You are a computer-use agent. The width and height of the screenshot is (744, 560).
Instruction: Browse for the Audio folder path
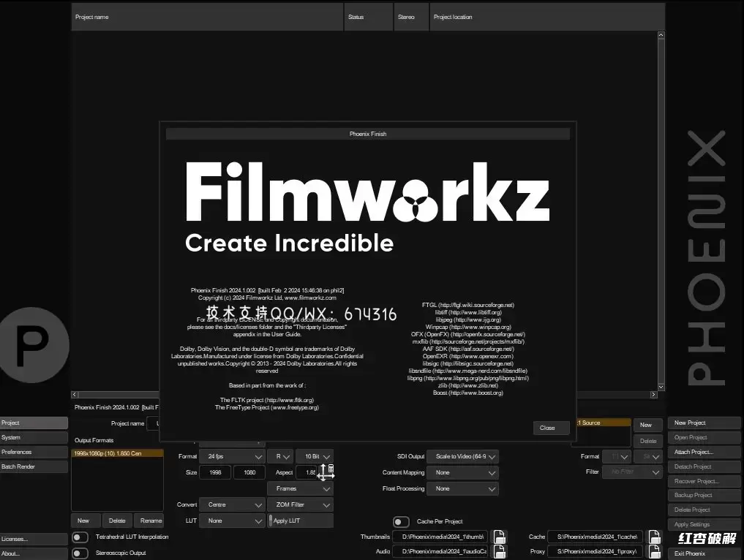(x=499, y=551)
